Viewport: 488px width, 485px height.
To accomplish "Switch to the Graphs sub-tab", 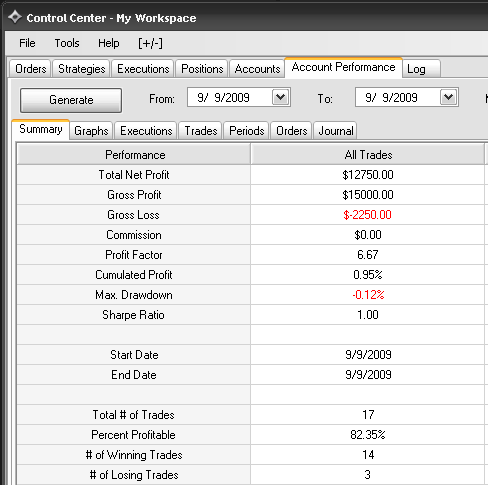I will 91,131.
